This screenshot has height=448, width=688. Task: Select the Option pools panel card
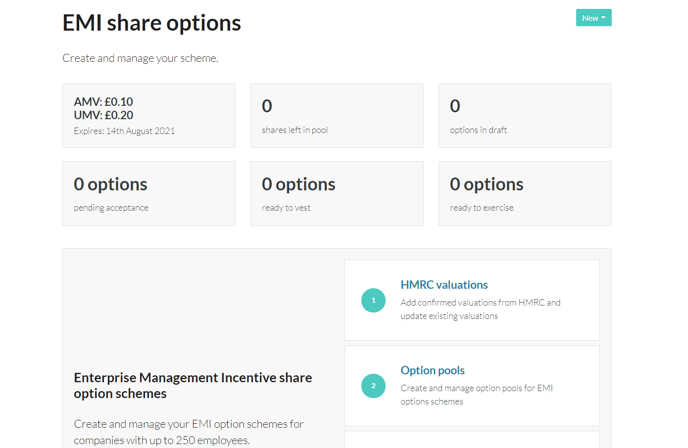[472, 386]
